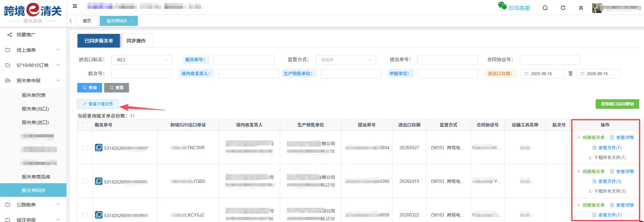Click the share icon beside 我要推广
The height and width of the screenshot is (222, 644).
click(10, 35)
